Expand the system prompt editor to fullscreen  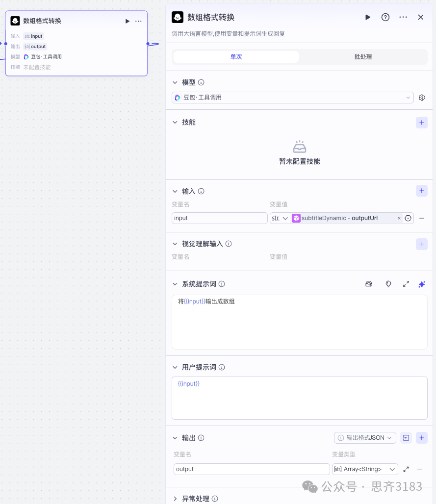click(x=406, y=284)
